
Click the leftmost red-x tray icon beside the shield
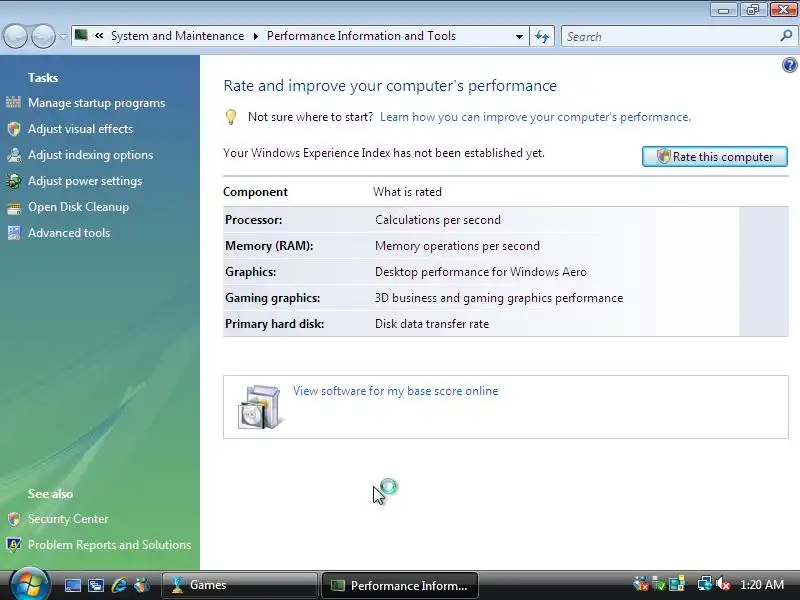[640, 584]
